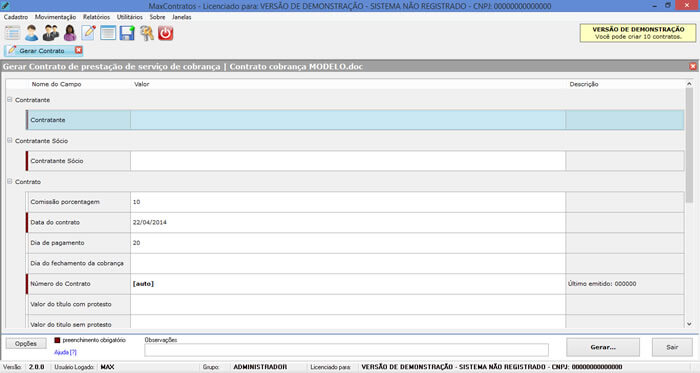Open the two businessmen group icon
Screen dimensions: 700x373
click(x=50, y=33)
